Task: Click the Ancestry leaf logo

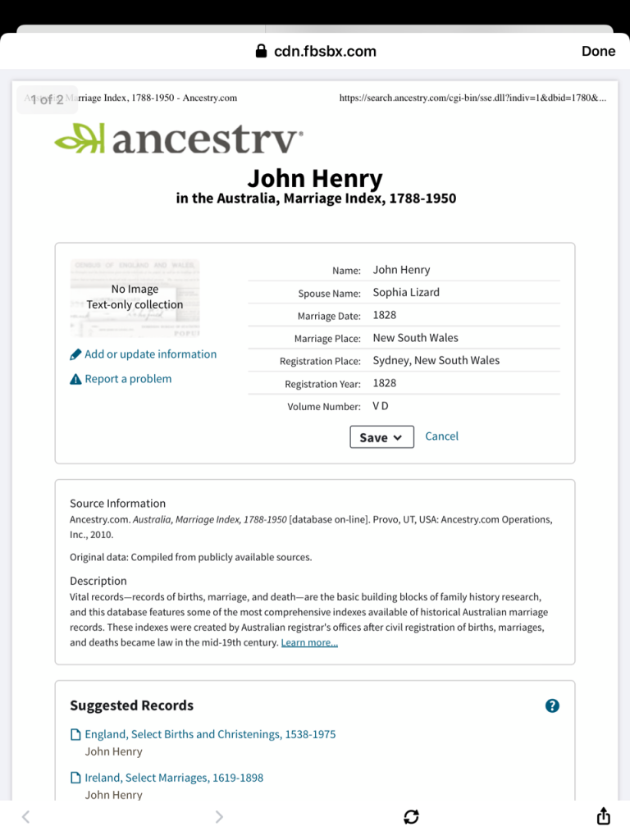Action: (80, 138)
